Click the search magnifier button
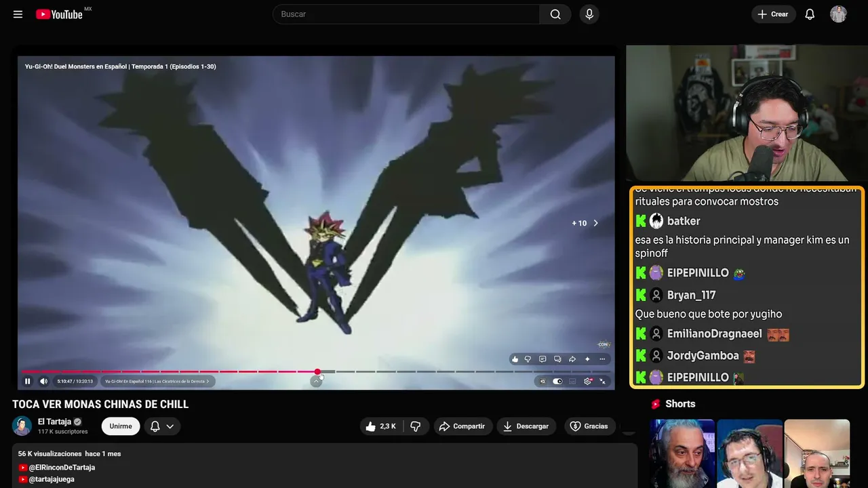 (x=555, y=14)
